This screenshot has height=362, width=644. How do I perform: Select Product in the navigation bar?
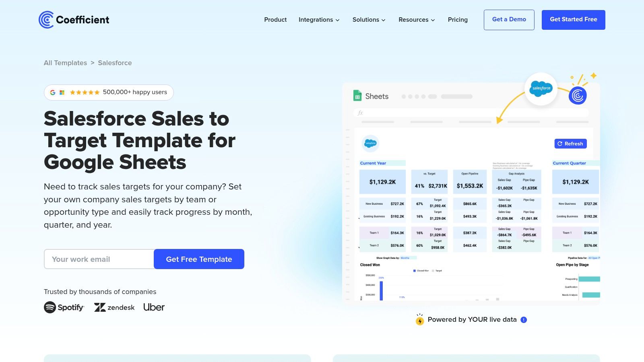(275, 20)
